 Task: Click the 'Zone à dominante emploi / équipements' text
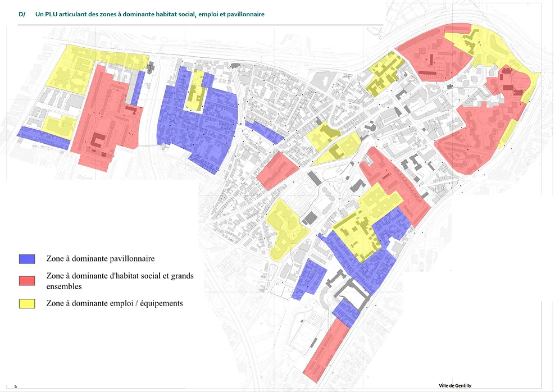tap(115, 303)
